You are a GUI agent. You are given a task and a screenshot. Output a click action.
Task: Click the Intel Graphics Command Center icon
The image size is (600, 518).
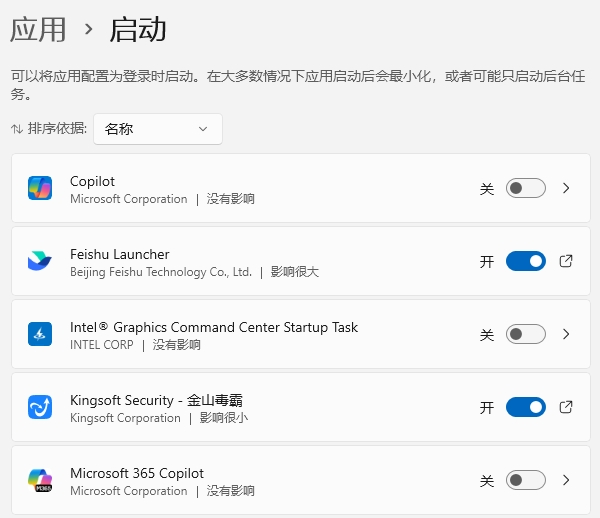point(40,334)
